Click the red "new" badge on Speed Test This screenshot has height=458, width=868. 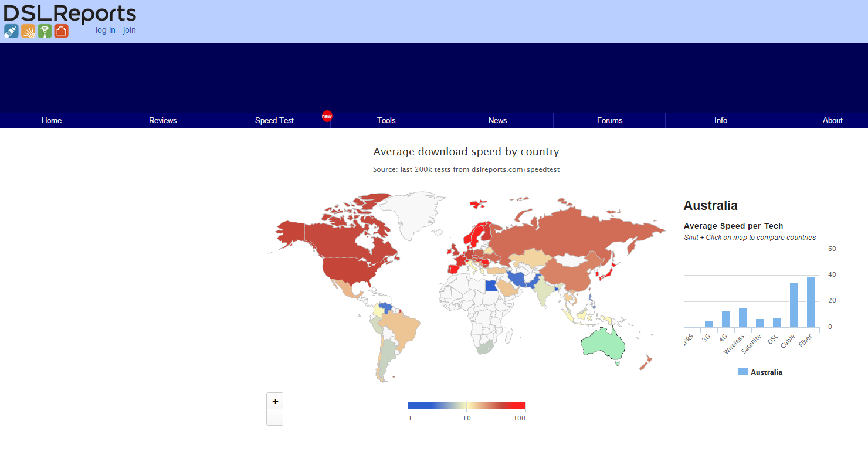(327, 116)
